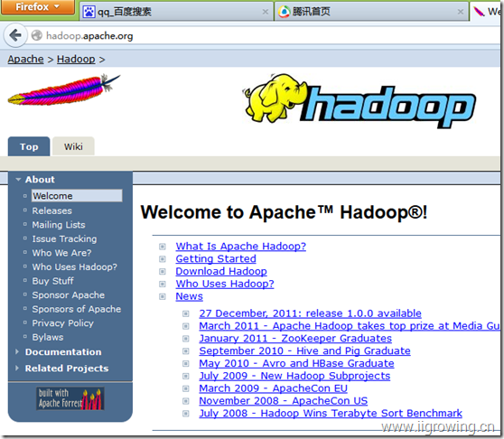Open 27 December 2011 release 1.0.0 link

(x=310, y=313)
